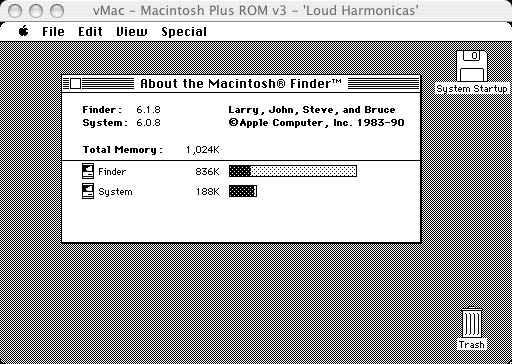Open the Apple menu
The height and width of the screenshot is (364, 512).
[x=24, y=32]
